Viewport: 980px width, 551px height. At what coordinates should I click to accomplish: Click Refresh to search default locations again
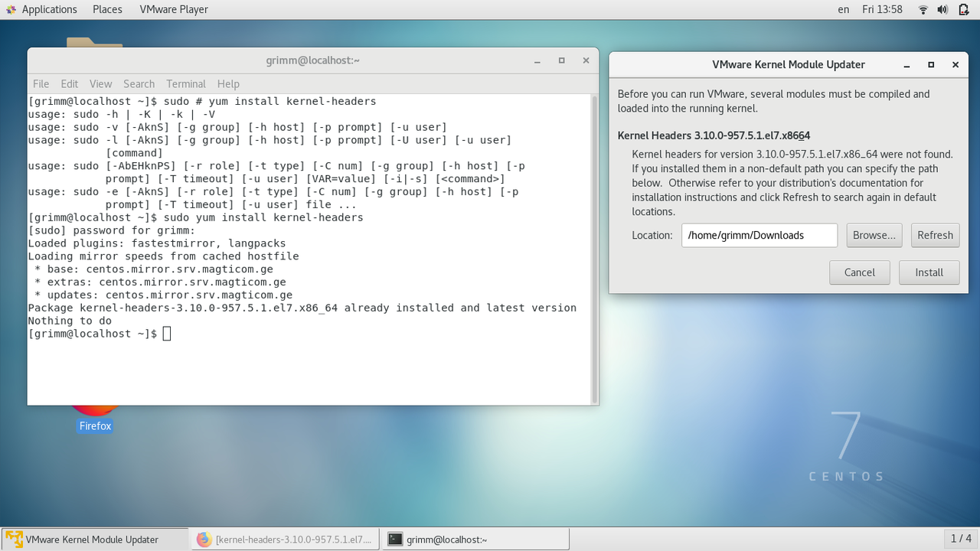pyautogui.click(x=935, y=235)
